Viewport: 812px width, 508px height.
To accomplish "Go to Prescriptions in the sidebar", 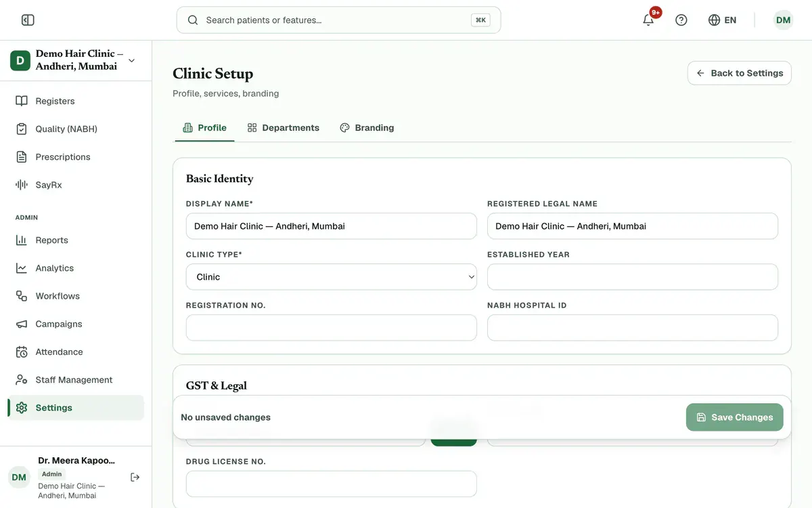I will (76, 156).
